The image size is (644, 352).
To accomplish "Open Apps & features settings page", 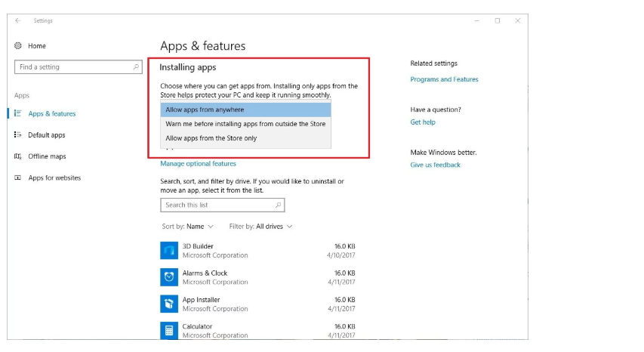I will [x=52, y=114].
